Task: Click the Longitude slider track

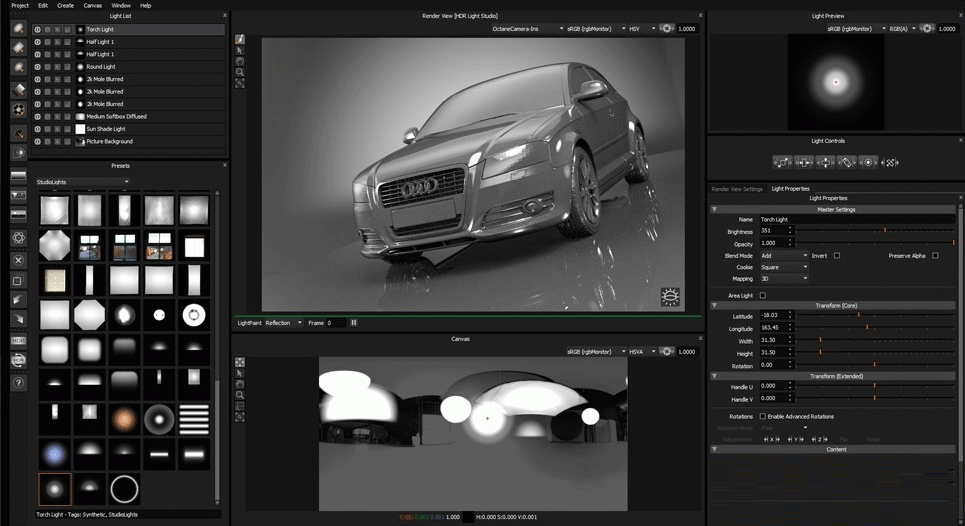Action: pyautogui.click(x=875, y=327)
